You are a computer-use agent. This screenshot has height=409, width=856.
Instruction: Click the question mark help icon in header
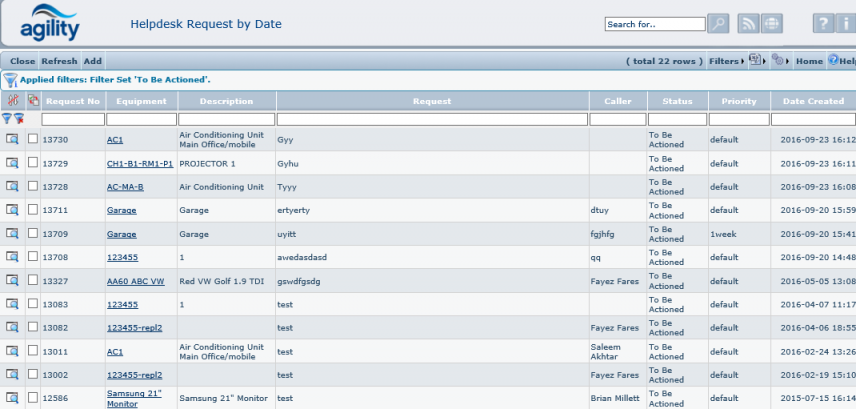point(822,24)
